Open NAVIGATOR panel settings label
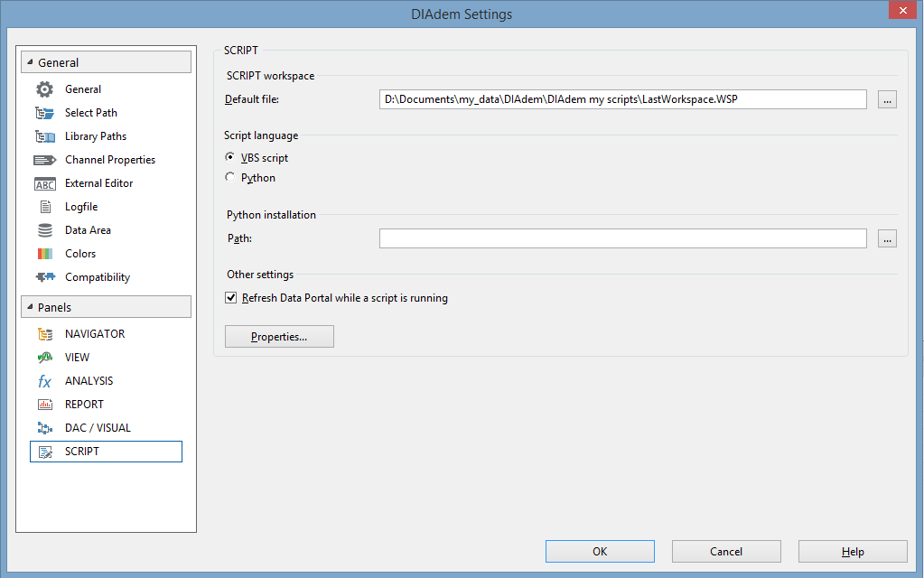 click(95, 334)
